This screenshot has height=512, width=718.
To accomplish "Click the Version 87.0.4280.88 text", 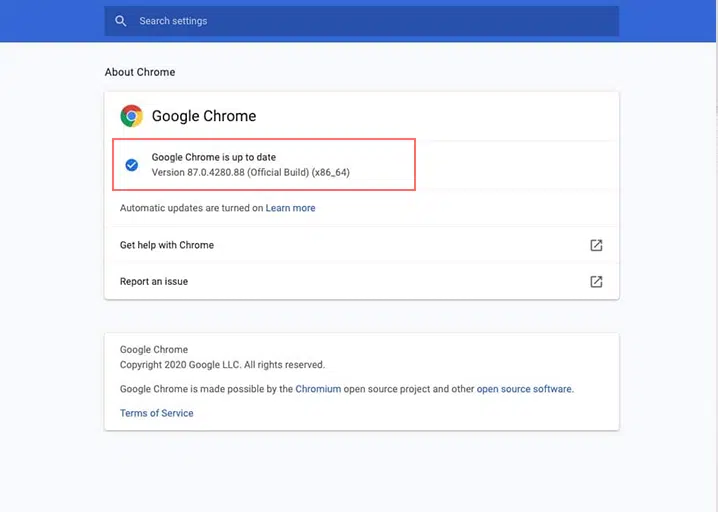I will (x=250, y=173).
